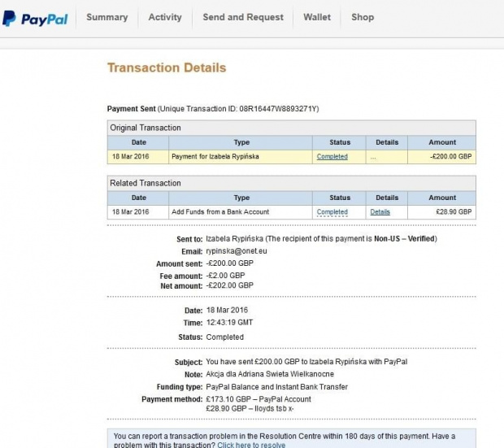Open the Summary tab
Image resolution: width=504 pixels, height=448 pixels.
pyautogui.click(x=107, y=17)
